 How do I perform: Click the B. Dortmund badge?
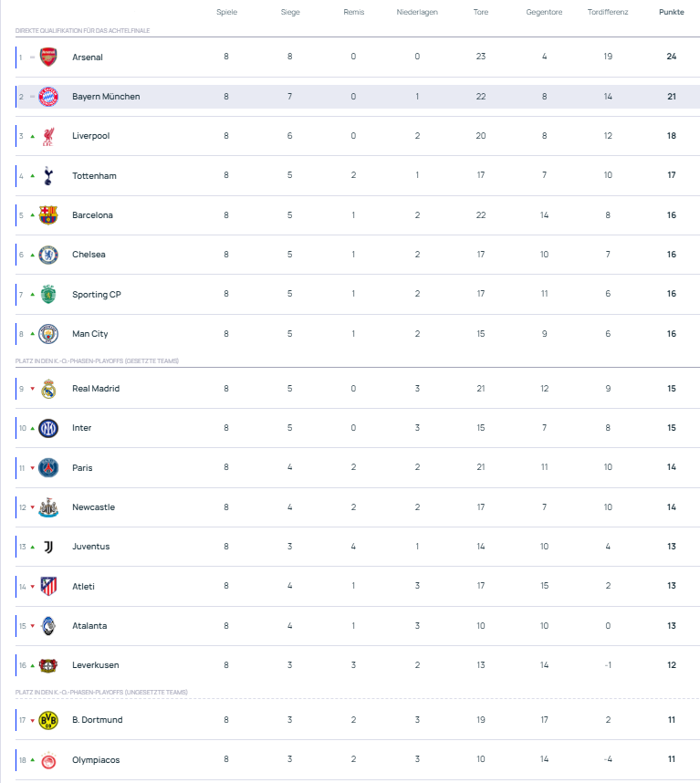[x=48, y=720]
